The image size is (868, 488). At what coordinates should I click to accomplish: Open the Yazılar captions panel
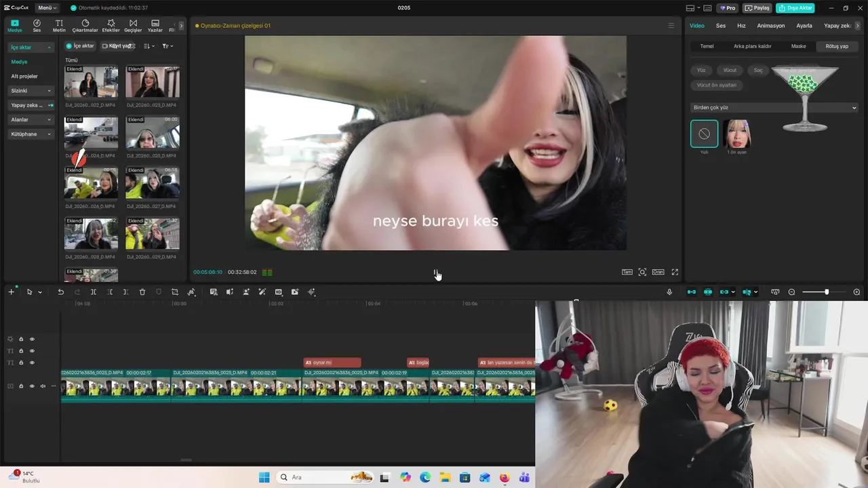click(155, 26)
